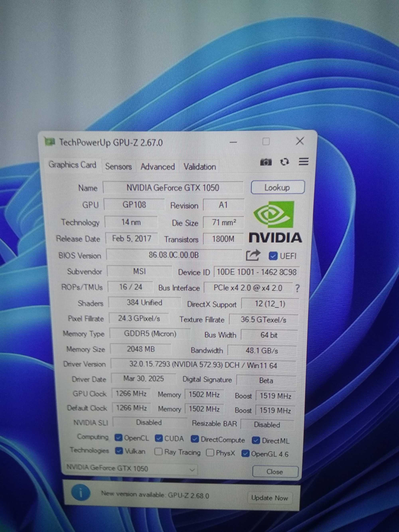The height and width of the screenshot is (532, 399).
Task: Click the New version available GPU-Z 2.68.0 text
Action: 155,495
